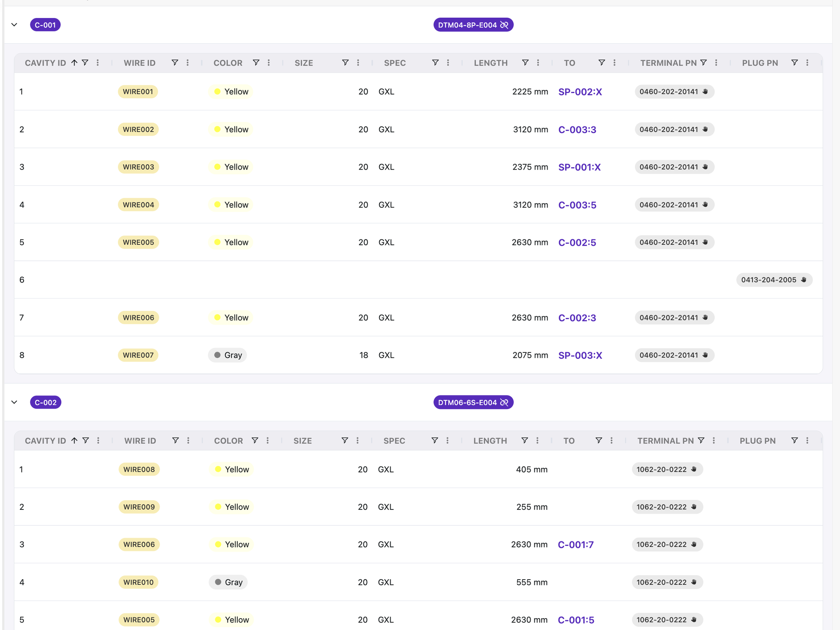Image resolution: width=840 pixels, height=630 pixels.
Task: Collapse the C-001 connector section
Action: (14, 25)
